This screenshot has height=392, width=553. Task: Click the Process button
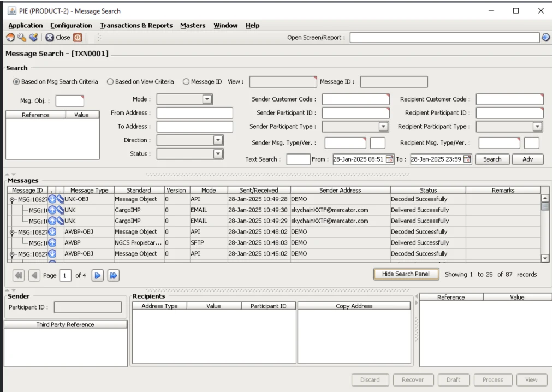[x=493, y=379]
